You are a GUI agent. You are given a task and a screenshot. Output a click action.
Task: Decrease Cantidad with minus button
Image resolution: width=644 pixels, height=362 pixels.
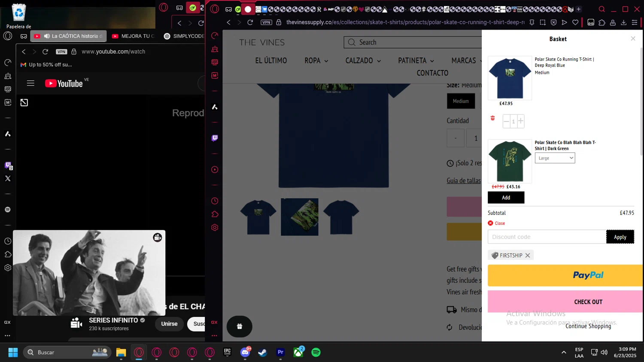point(456,138)
